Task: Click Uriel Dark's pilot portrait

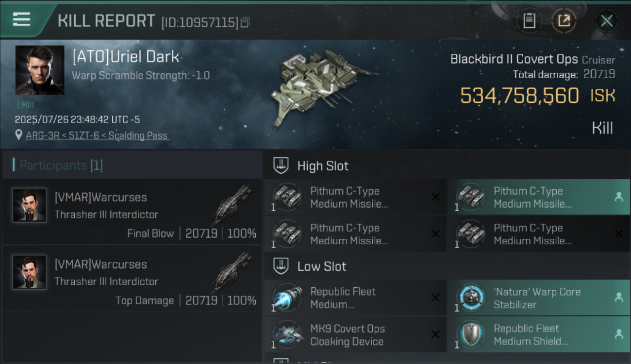Action: 39,70
